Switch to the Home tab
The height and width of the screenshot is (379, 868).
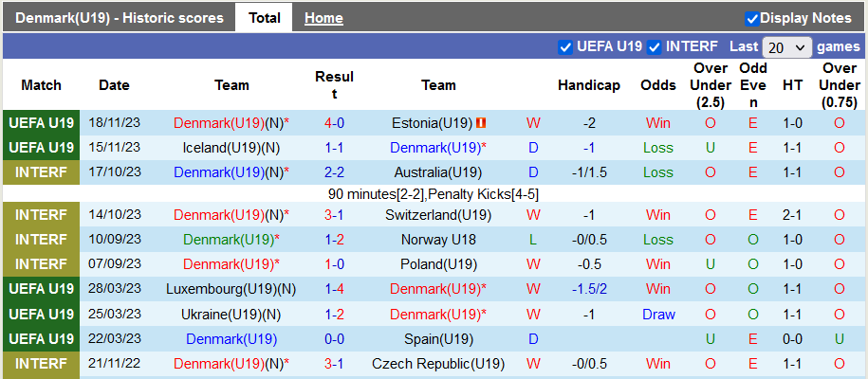(x=323, y=18)
